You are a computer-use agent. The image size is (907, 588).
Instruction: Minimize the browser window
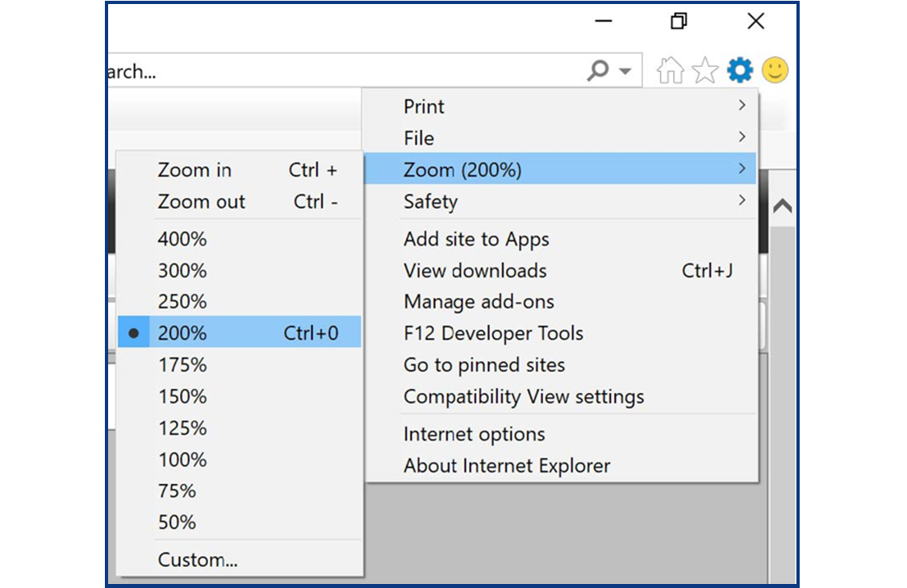[x=604, y=22]
